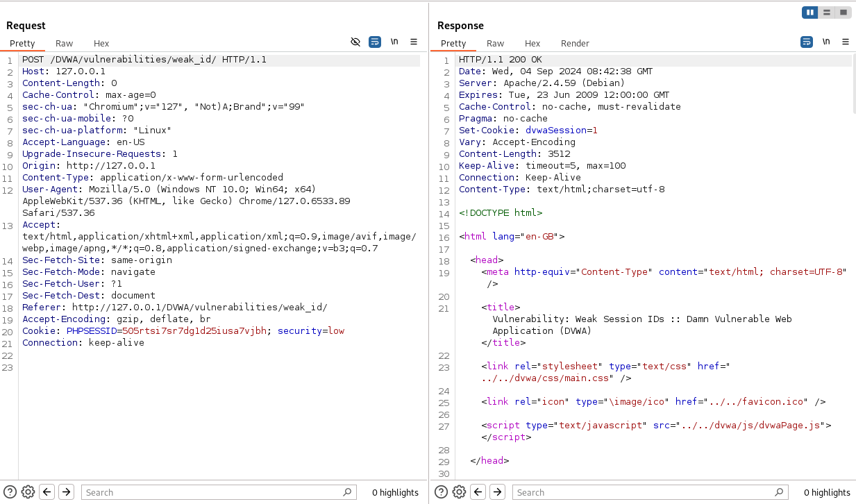The height and width of the screenshot is (504, 856).
Task: Click the Content-Length: 3512 response header
Action: pos(514,155)
